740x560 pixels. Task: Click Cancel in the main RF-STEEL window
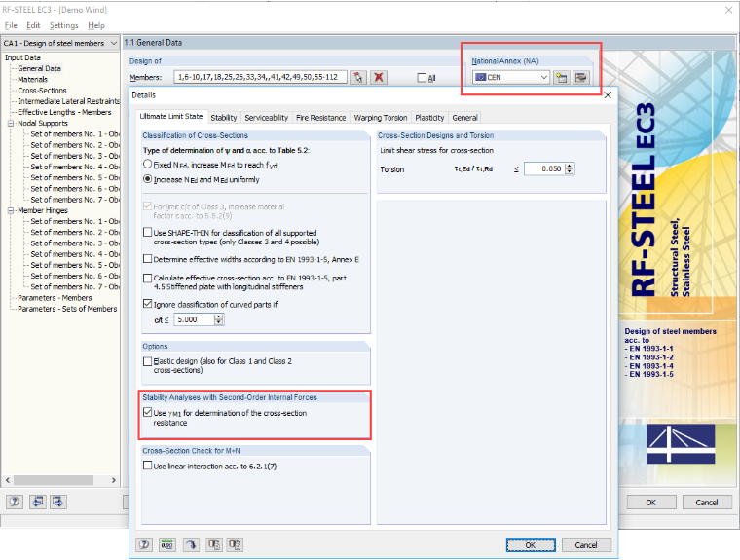[x=707, y=502]
